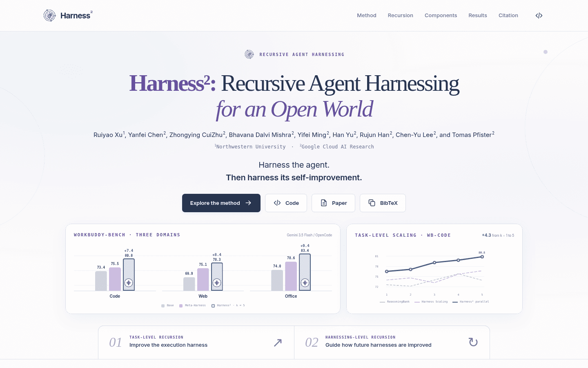The image size is (588, 368).
Task: Open card 02 Guide how future harnesses are improved
Action: (x=392, y=342)
